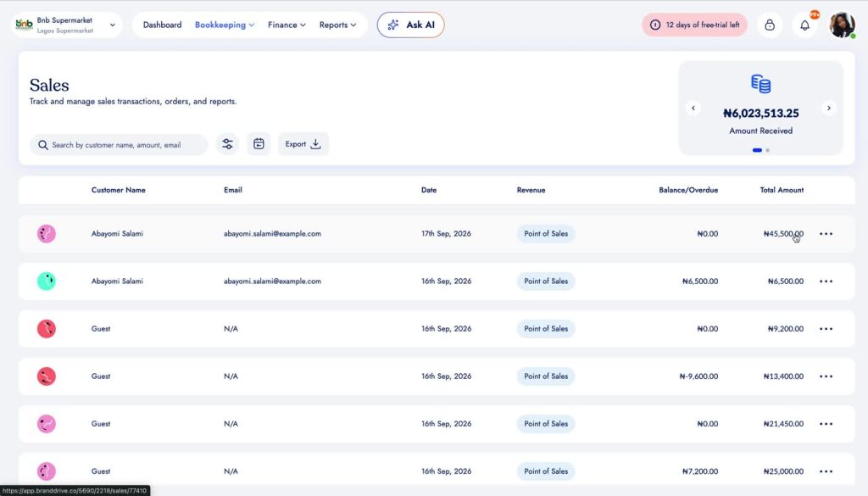Click the 17th Sep, 2026 date cell
Screen dimensions: 868x496
446,234
